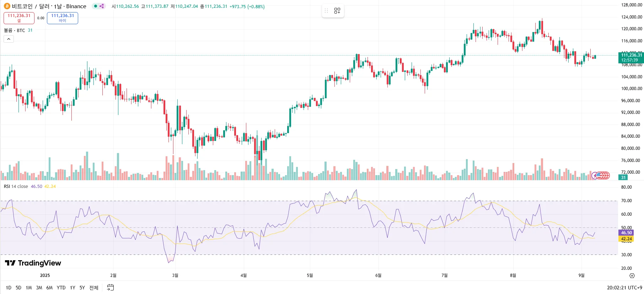The height and width of the screenshot is (294, 644).
Task: Click the red 셀 sell price button
Action: 19,18
